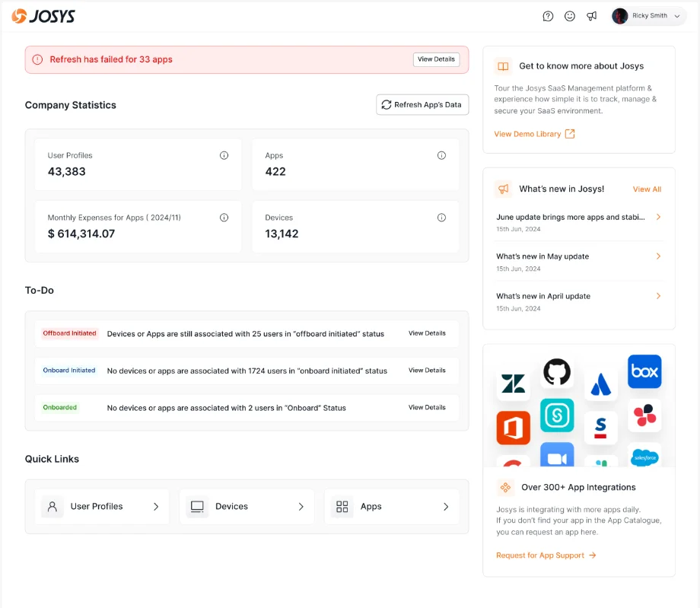The width and height of the screenshot is (700, 608).
Task: Click the Onboard Initiated status tag
Action: click(x=69, y=371)
